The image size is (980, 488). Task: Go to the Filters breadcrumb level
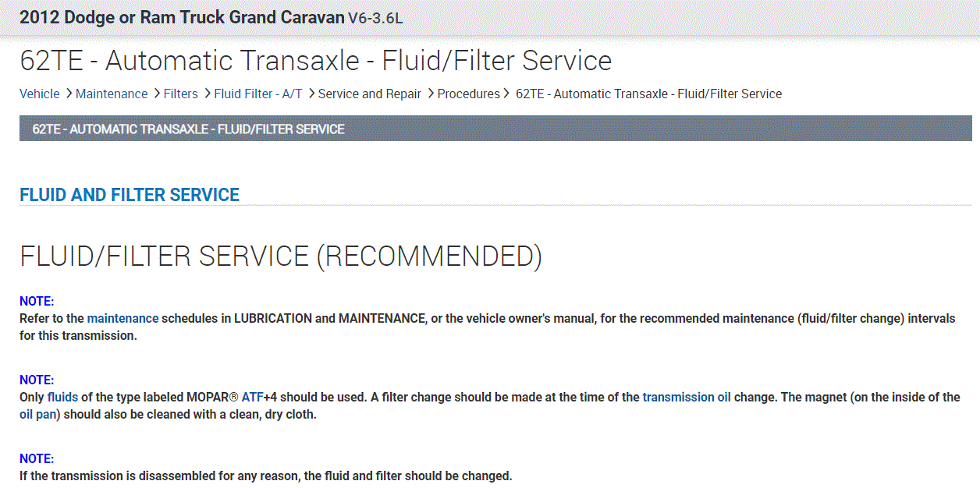(x=180, y=94)
